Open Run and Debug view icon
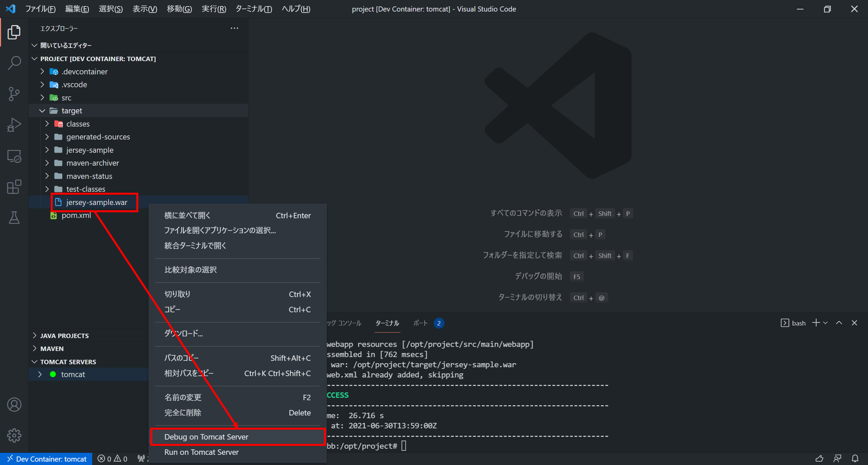The height and width of the screenshot is (465, 868). coord(14,125)
